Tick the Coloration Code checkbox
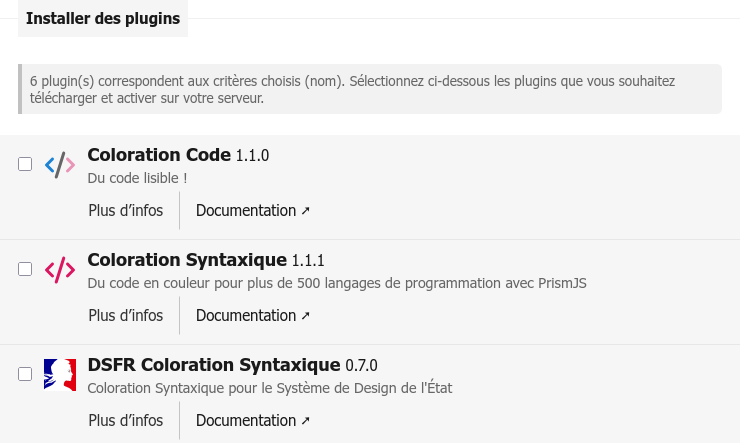 25,164
